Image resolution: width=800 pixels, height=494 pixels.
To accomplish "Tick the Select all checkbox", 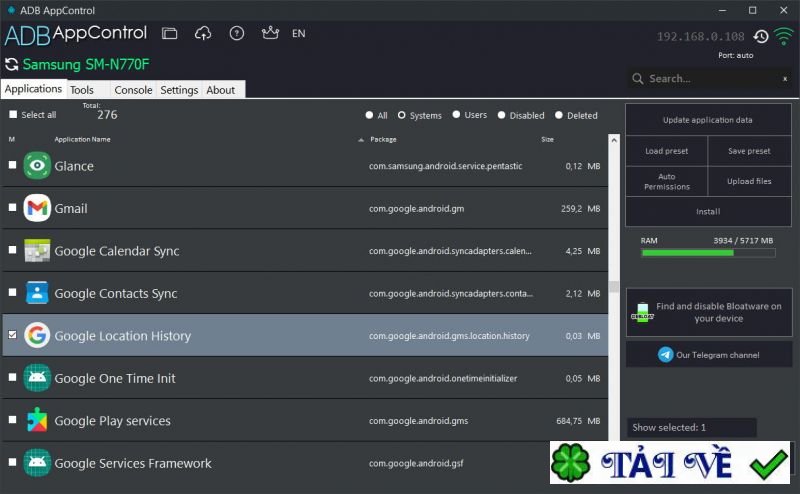I will 13,115.
